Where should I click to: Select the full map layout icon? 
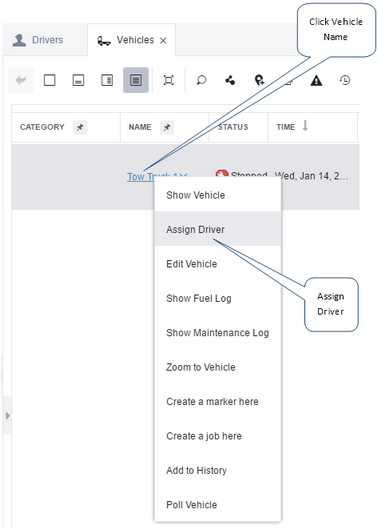coord(49,80)
